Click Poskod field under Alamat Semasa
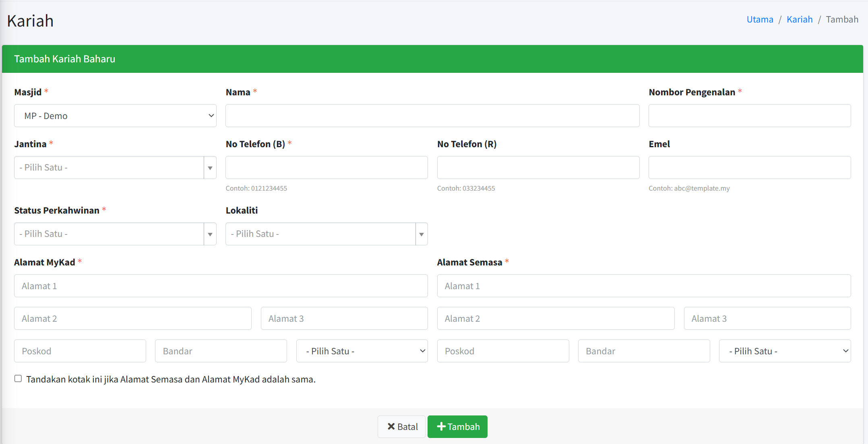This screenshot has height=444, width=868. pyautogui.click(x=503, y=351)
